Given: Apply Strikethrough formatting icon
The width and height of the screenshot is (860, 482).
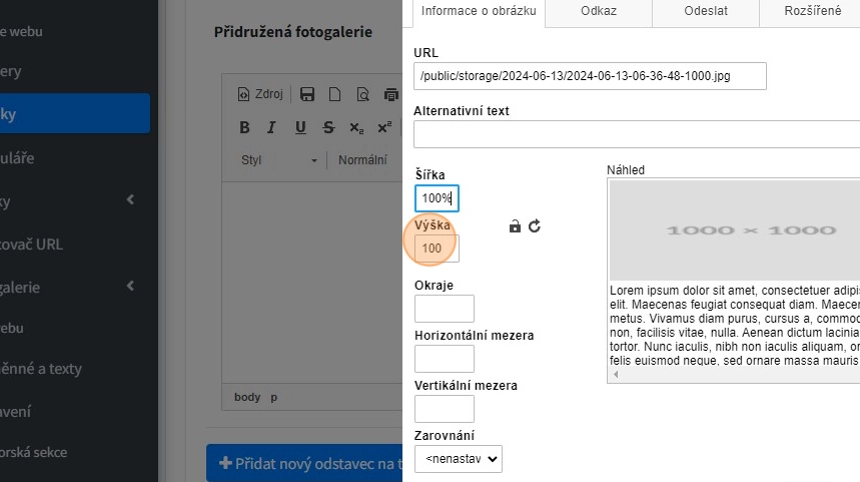Looking at the screenshot, I should click(328, 127).
